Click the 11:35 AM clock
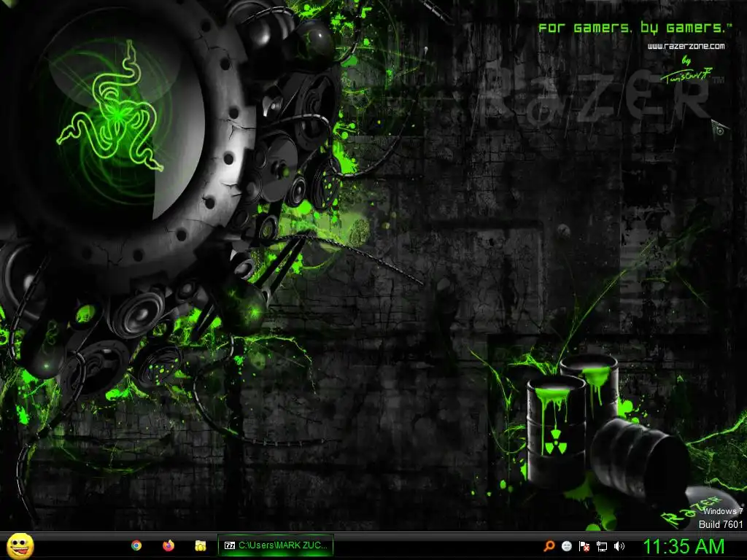The height and width of the screenshot is (560, 747). 684,546
